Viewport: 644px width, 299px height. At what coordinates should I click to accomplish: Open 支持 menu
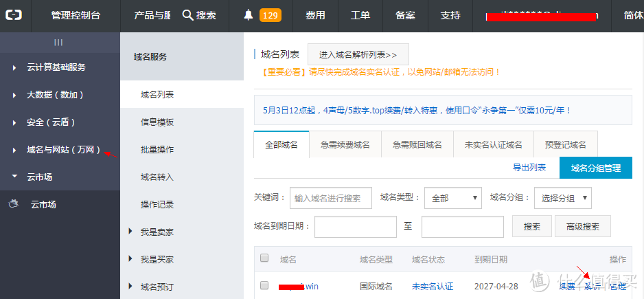tap(450, 16)
